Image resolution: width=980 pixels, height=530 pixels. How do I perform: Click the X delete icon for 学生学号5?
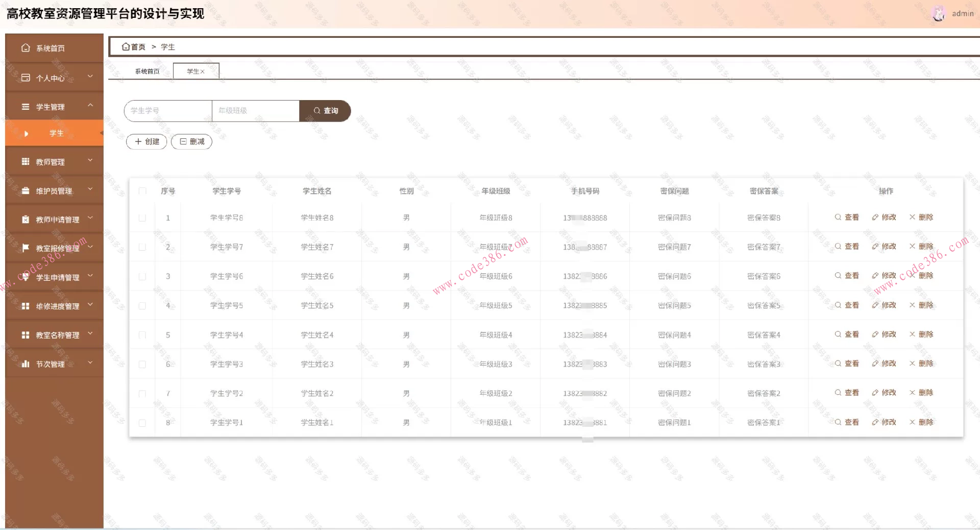[912, 305]
